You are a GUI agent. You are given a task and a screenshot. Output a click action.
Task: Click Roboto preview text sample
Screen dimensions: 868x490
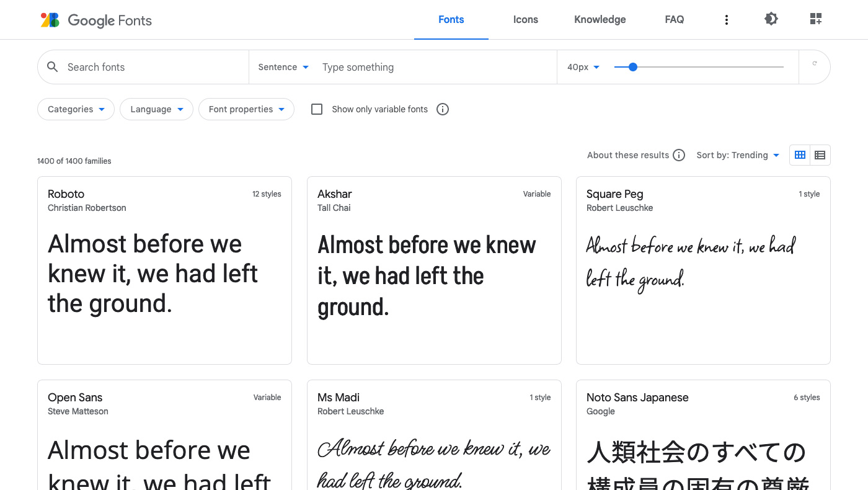tap(153, 274)
